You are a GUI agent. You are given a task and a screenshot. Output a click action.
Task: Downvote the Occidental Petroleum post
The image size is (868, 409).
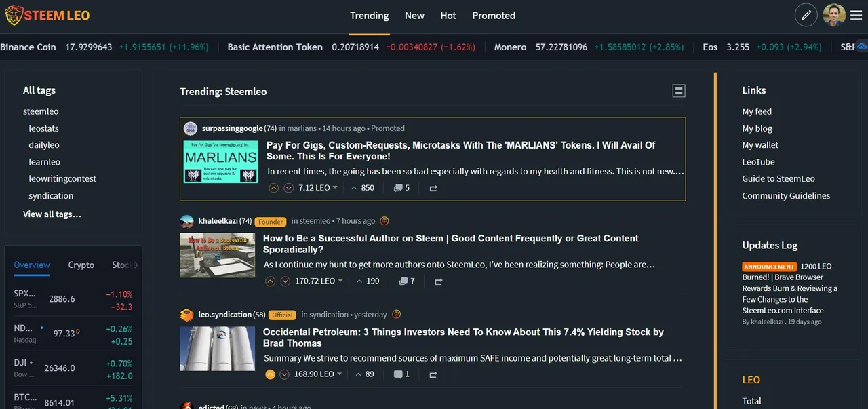[x=284, y=374]
